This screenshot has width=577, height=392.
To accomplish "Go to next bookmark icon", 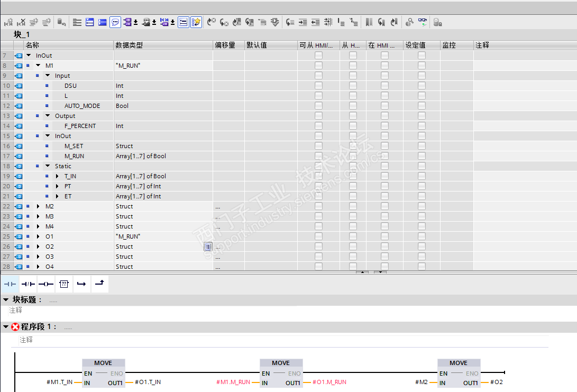I will point(381,22).
